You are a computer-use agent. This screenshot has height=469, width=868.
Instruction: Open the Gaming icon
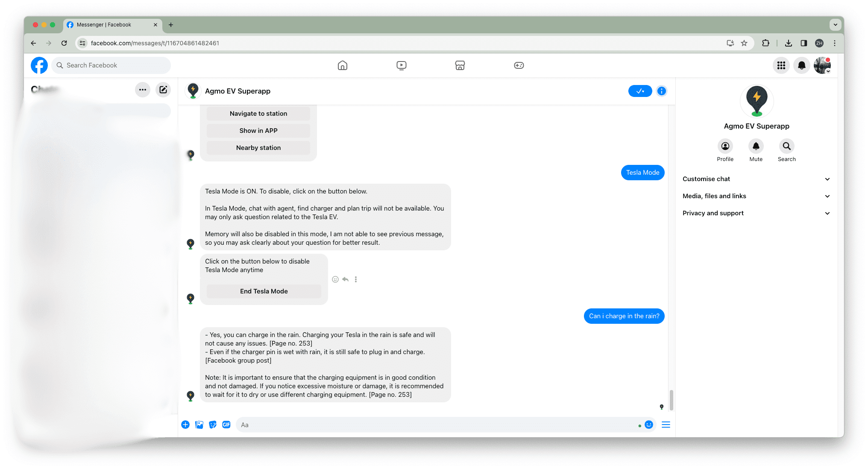coord(519,65)
